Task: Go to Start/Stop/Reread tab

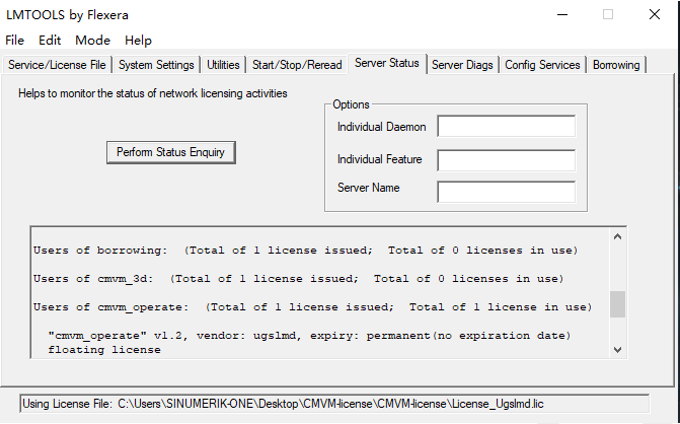Action: pos(297,65)
